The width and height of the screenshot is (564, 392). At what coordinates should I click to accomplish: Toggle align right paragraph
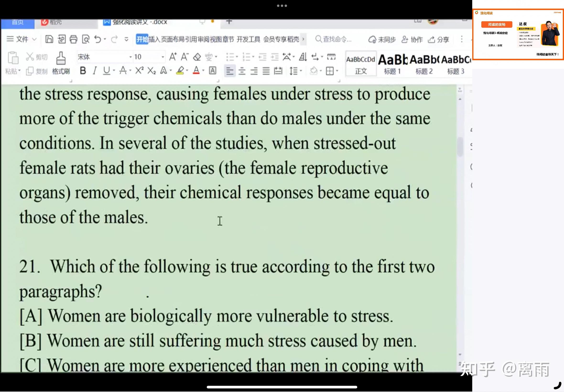click(254, 71)
